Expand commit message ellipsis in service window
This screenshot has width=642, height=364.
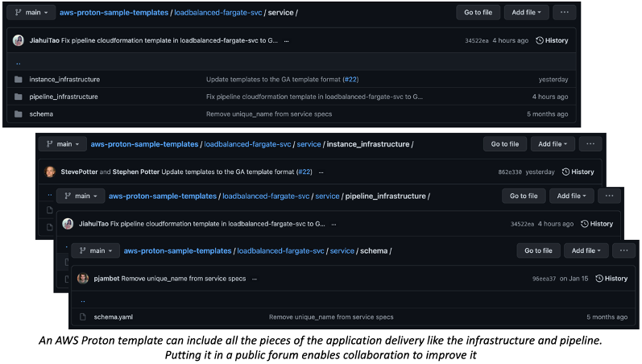(x=286, y=41)
